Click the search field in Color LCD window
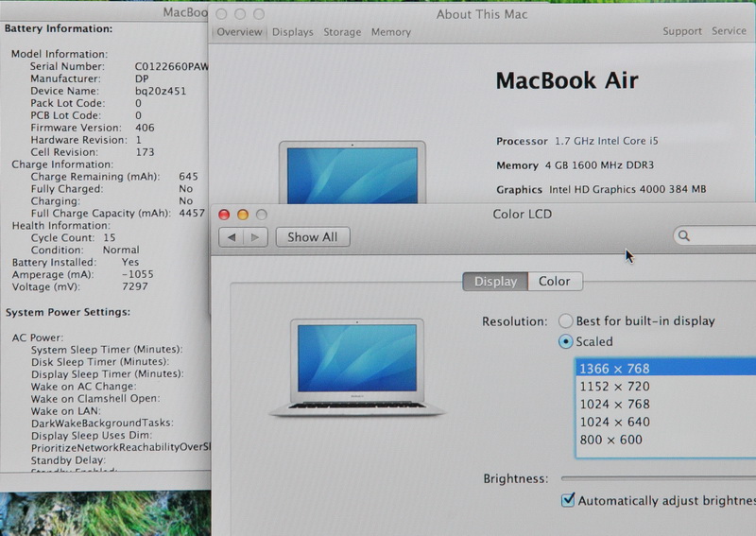The width and height of the screenshot is (756, 536). (x=715, y=235)
